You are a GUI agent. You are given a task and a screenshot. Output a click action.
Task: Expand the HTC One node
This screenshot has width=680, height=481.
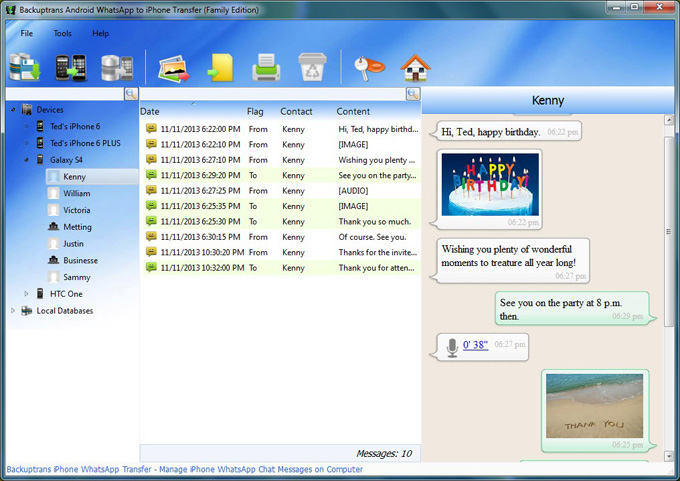coord(26,294)
